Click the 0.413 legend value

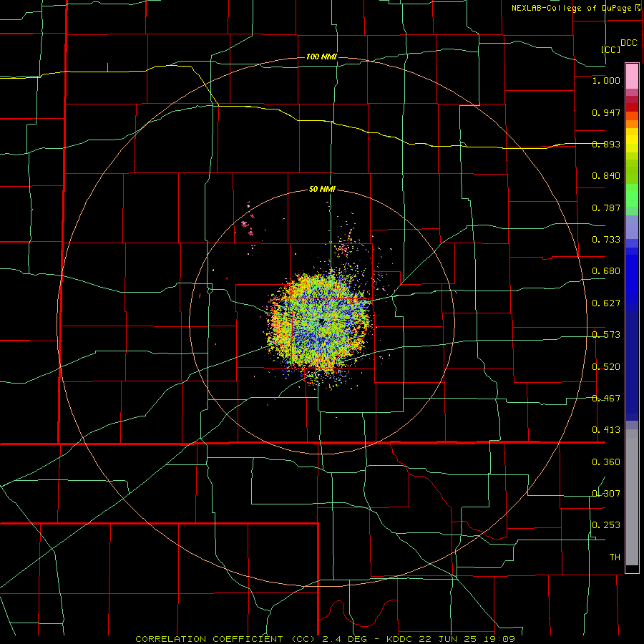606,430
